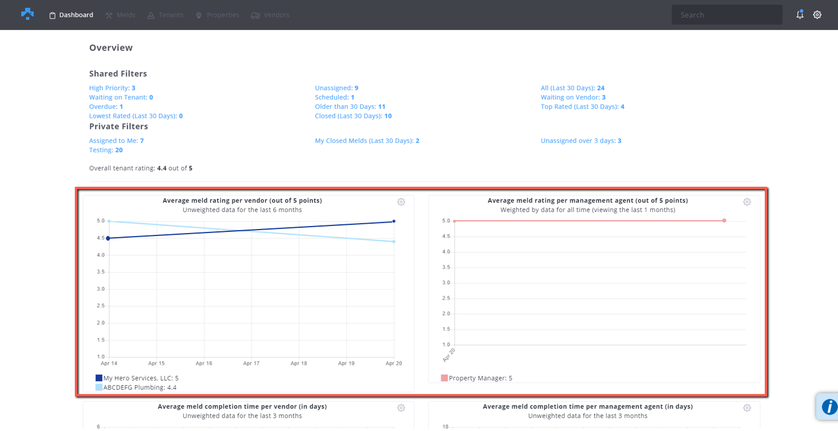The image size is (838, 431).
Task: Click 'Average meld rating per management agent' title
Action: pyautogui.click(x=588, y=201)
